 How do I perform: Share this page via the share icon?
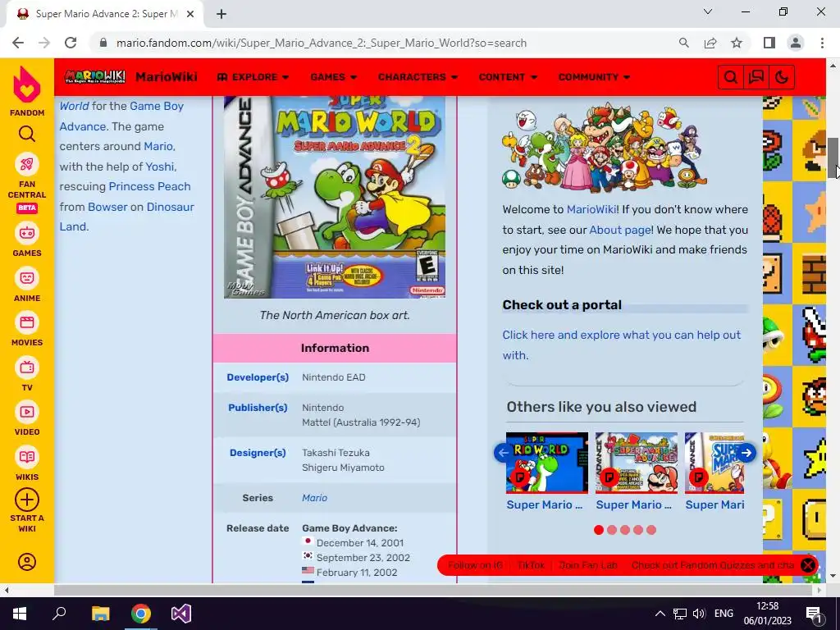click(x=710, y=43)
